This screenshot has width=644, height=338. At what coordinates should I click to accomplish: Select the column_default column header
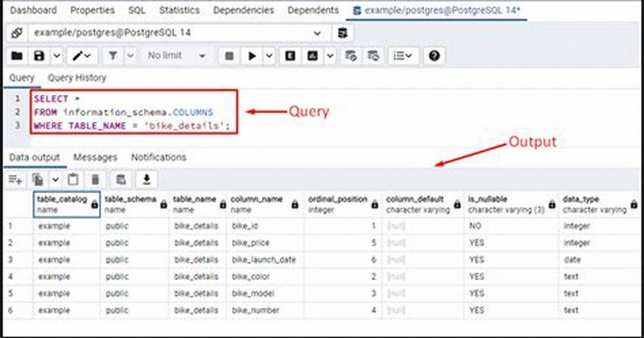coord(423,204)
